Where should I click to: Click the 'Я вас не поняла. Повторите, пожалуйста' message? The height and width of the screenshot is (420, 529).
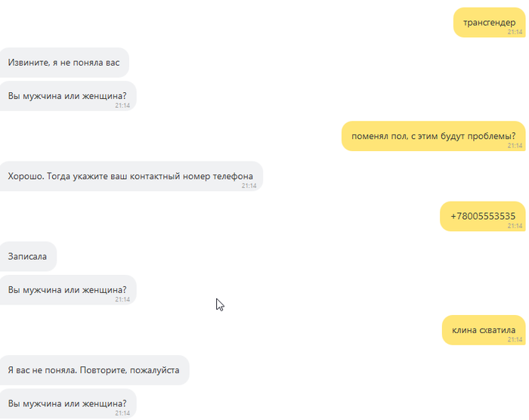pos(94,370)
